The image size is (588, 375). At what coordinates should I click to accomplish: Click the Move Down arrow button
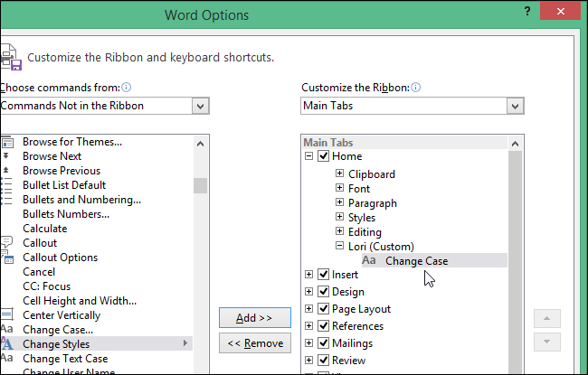point(547,342)
